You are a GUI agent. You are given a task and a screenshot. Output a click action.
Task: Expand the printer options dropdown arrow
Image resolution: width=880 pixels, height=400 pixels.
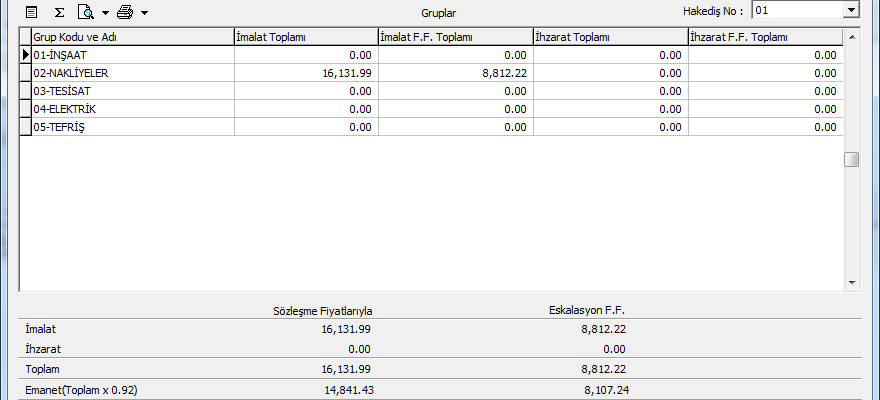pyautogui.click(x=144, y=13)
